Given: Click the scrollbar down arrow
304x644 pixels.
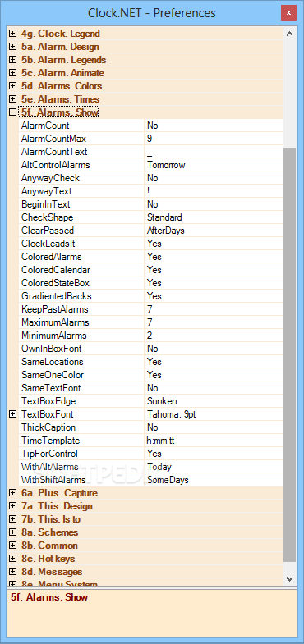Looking at the screenshot, I should [x=289, y=578].
